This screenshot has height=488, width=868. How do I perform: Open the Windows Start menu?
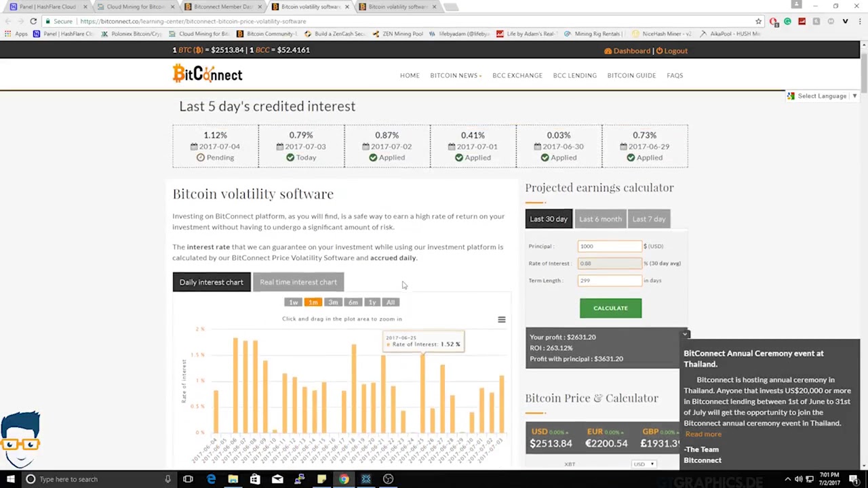(10, 479)
